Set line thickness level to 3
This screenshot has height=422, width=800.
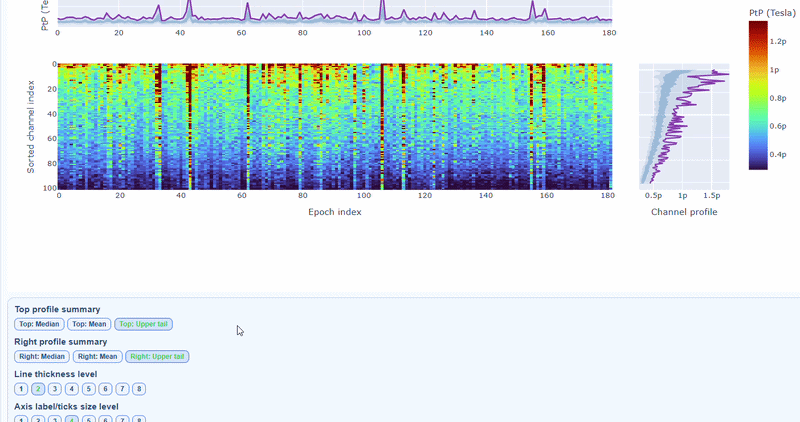click(x=55, y=389)
